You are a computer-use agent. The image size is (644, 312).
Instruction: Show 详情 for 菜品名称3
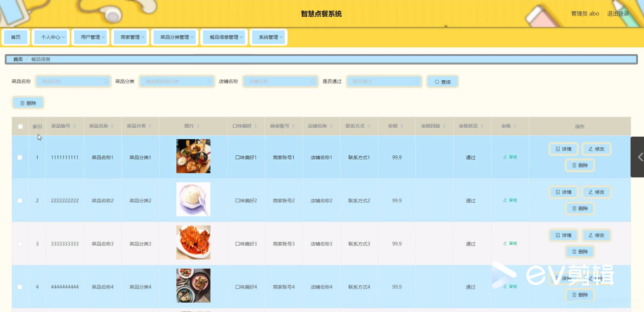click(563, 235)
